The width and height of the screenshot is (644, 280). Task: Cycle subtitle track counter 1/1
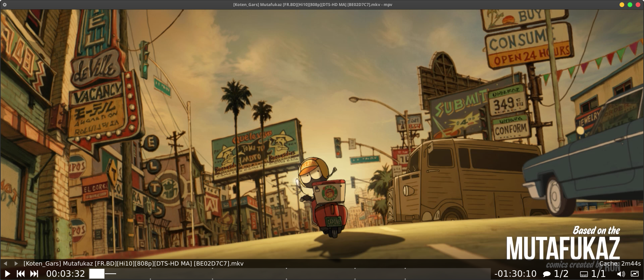(598, 274)
